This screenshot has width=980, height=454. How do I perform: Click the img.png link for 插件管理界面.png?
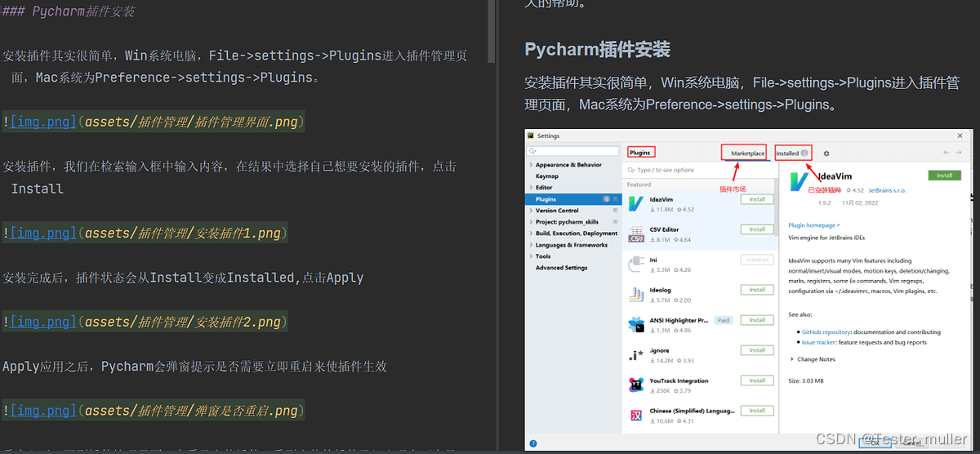42,122
